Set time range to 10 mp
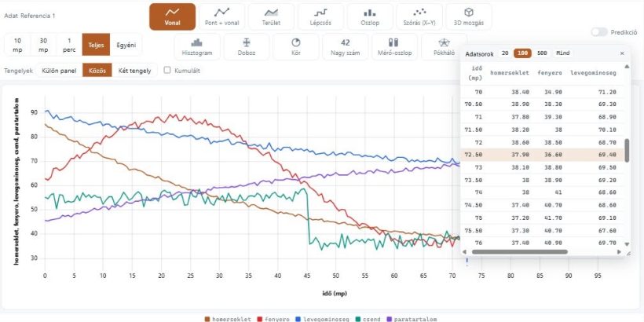This screenshot has width=644, height=322. point(17,45)
